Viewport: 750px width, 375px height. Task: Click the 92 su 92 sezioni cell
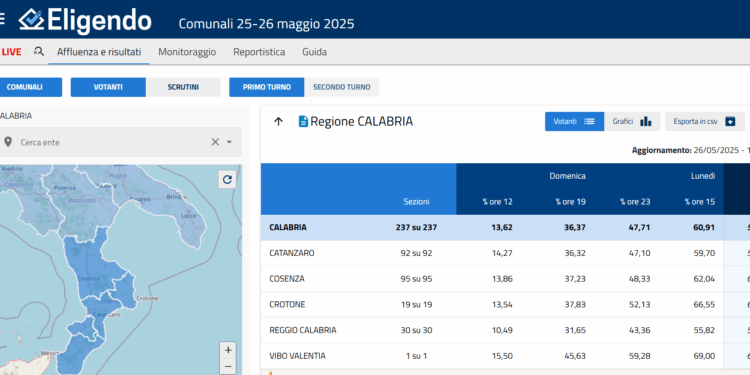pyautogui.click(x=416, y=253)
